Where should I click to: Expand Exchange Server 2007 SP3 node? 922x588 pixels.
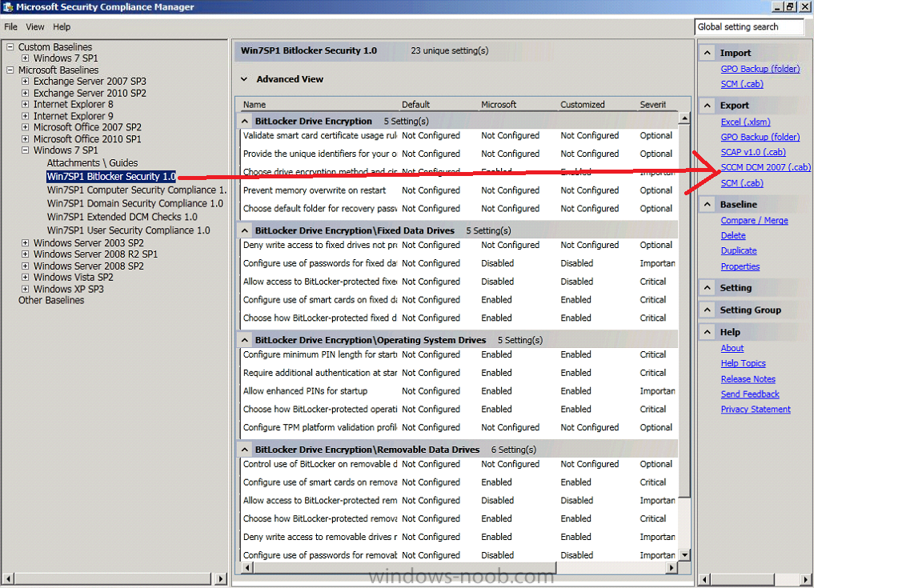(x=26, y=81)
